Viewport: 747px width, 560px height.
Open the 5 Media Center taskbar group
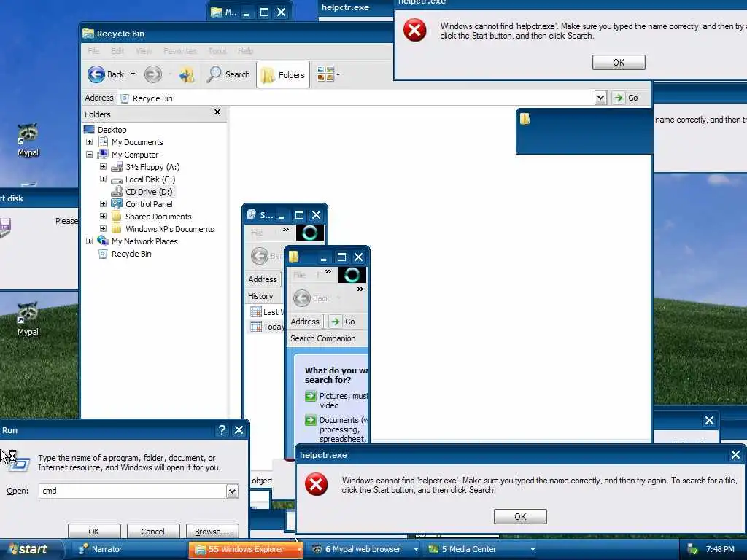coord(480,549)
